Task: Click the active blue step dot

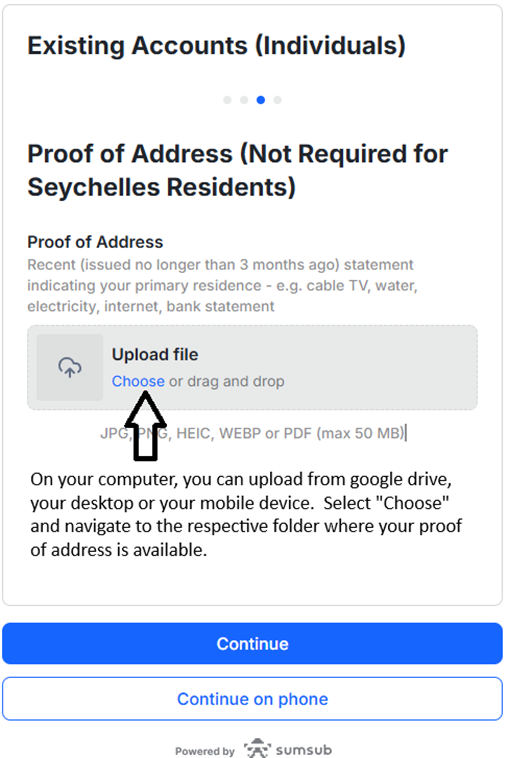Action: coord(261,100)
